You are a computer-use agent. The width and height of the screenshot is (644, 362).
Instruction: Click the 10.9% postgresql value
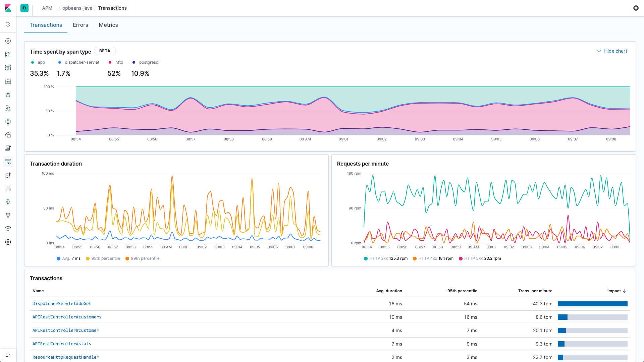tap(140, 73)
